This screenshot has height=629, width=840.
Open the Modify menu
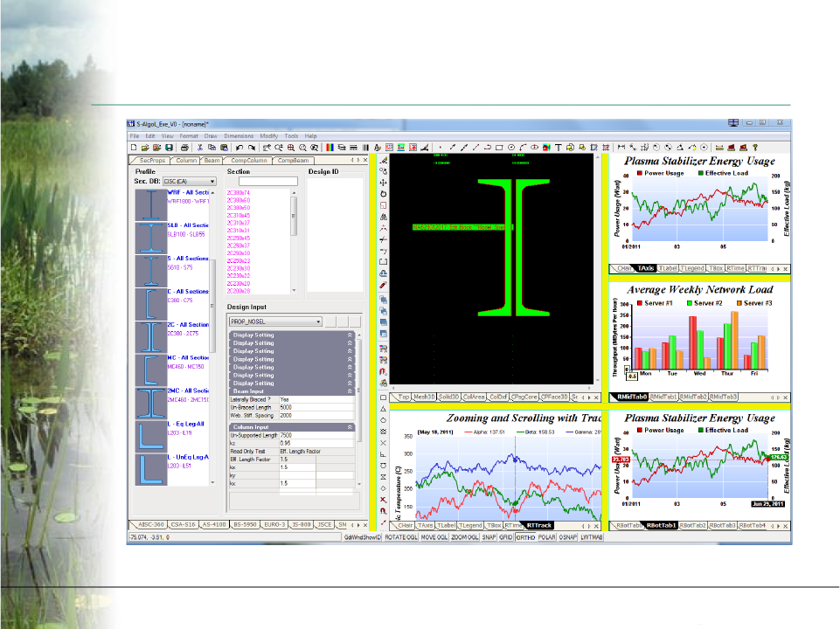(269, 136)
